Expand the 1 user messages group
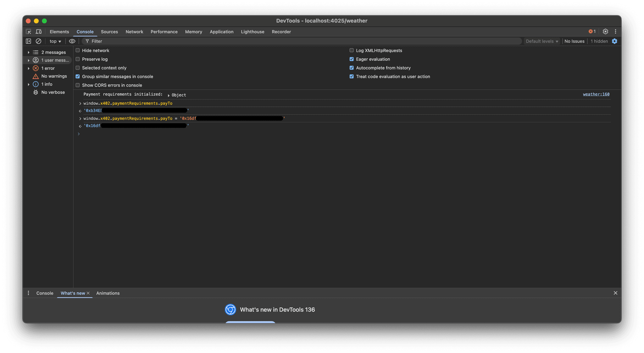Screen dimensions: 644x353 (x=29, y=60)
